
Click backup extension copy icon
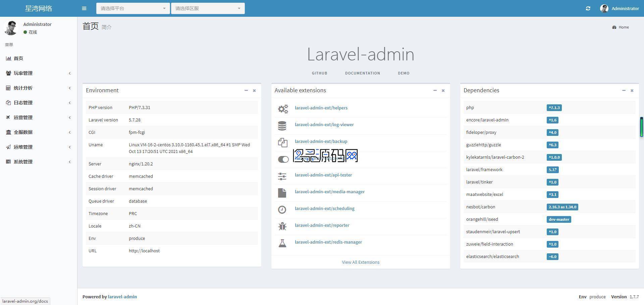[x=282, y=142]
